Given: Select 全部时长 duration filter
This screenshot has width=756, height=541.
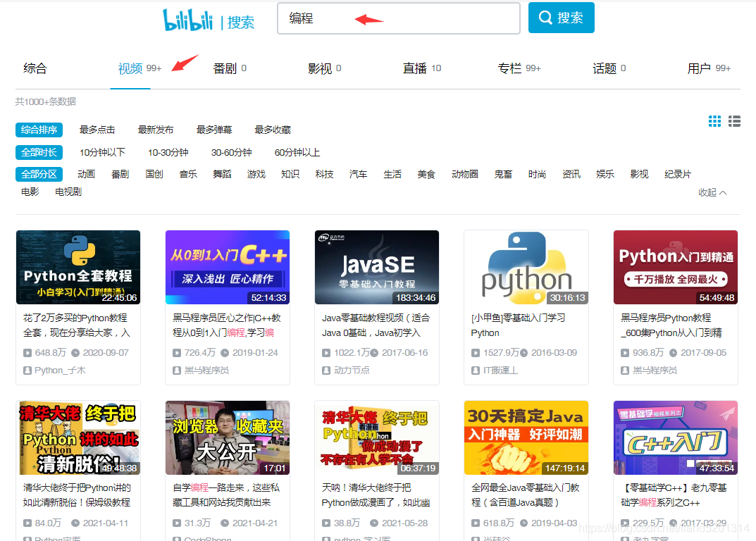Looking at the screenshot, I should coord(39,152).
